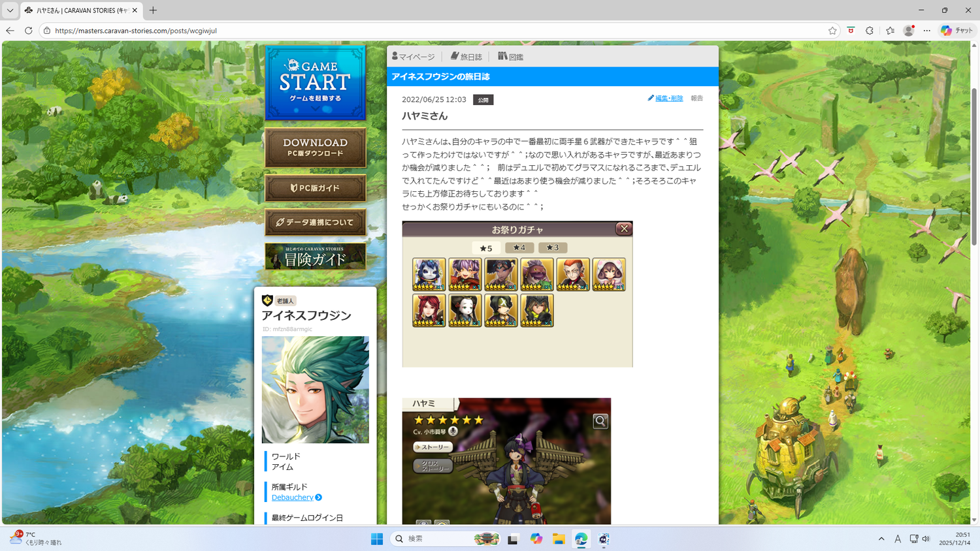Close the お祭りガチャ panel with X

624,228
